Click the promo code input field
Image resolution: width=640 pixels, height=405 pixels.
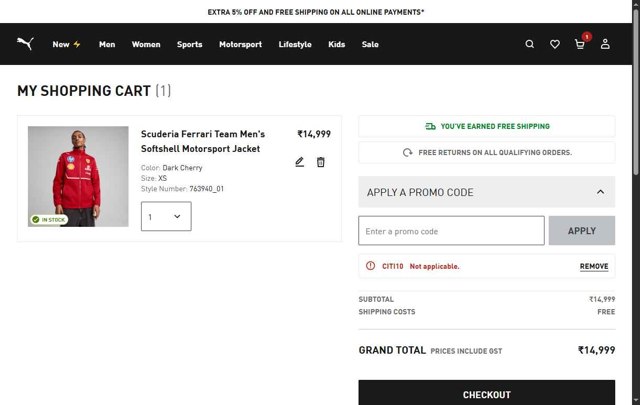(451, 231)
